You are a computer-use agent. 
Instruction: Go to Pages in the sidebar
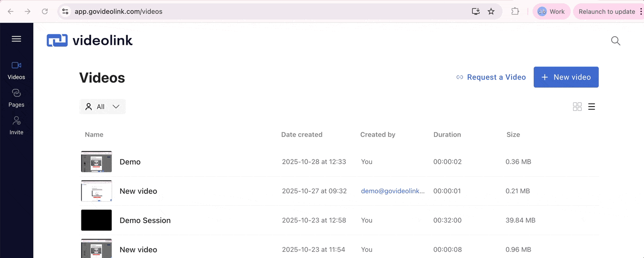(x=16, y=98)
